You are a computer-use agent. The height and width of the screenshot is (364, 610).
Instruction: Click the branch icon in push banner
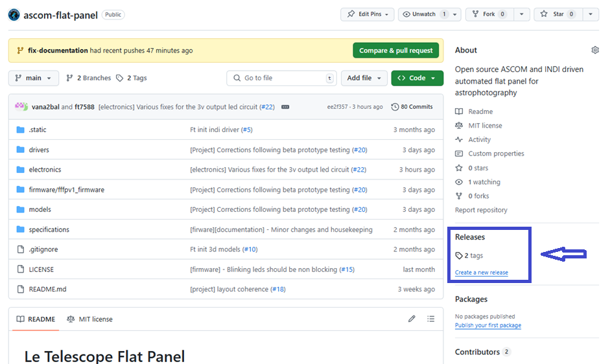pos(20,51)
